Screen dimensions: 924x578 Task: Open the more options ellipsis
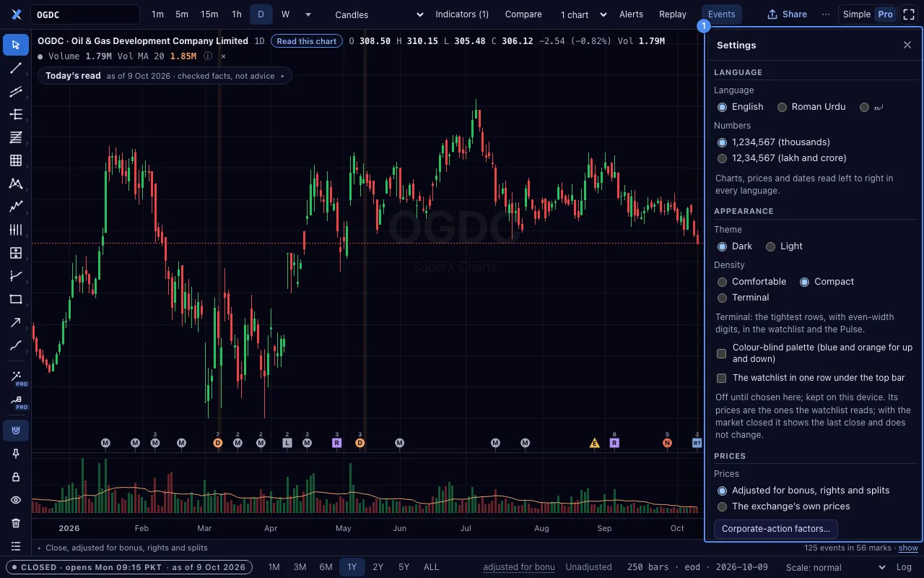click(x=826, y=14)
